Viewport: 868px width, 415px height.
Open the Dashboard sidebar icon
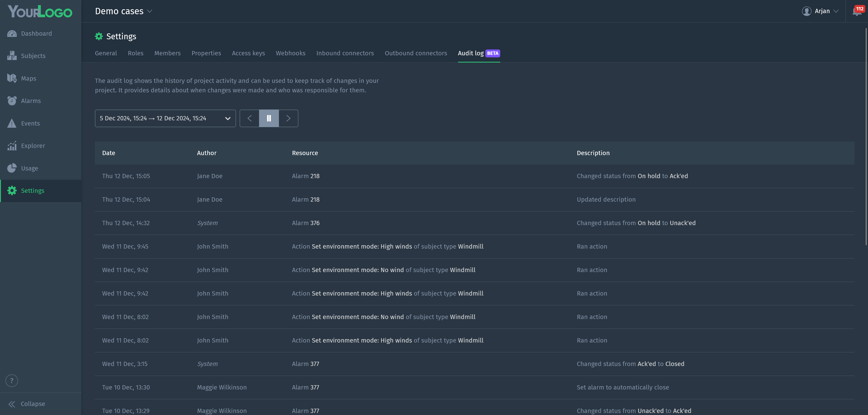click(12, 34)
